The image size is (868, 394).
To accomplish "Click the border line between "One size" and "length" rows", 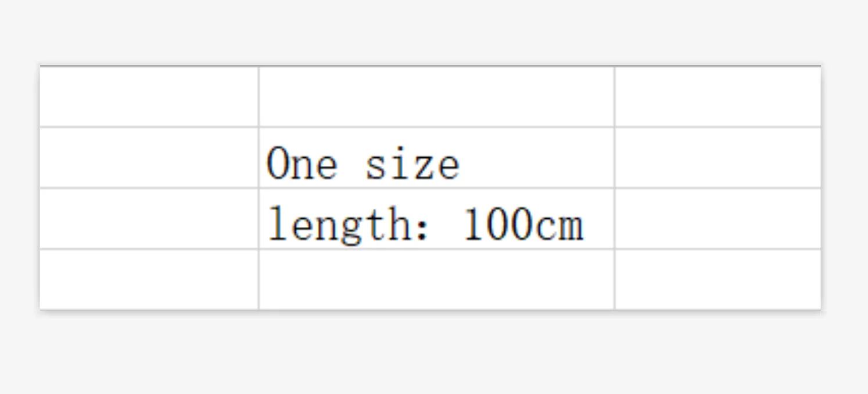I will click(436, 188).
